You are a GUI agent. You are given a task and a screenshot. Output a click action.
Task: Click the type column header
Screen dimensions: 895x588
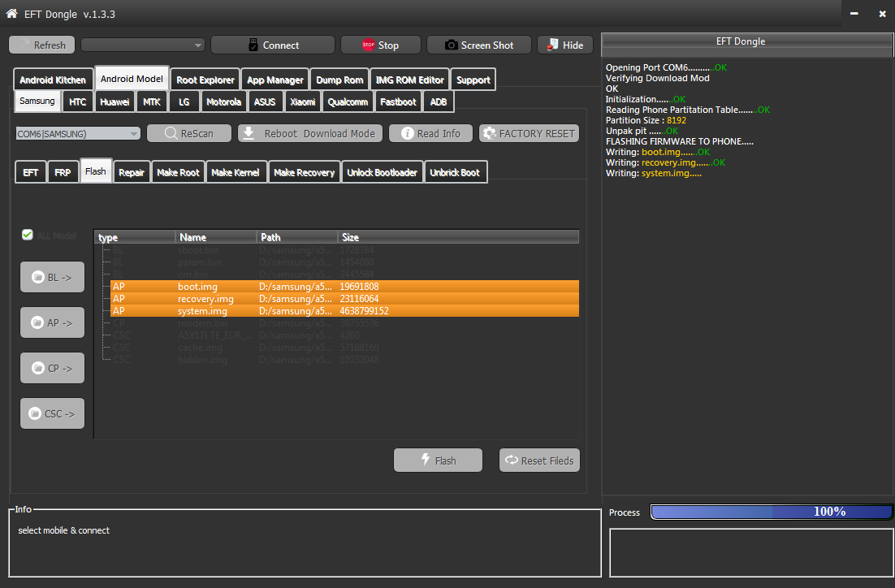point(135,237)
